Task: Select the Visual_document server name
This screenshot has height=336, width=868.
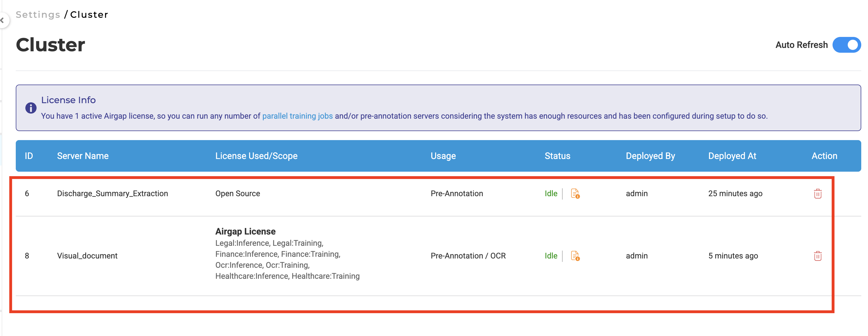Action: click(87, 256)
